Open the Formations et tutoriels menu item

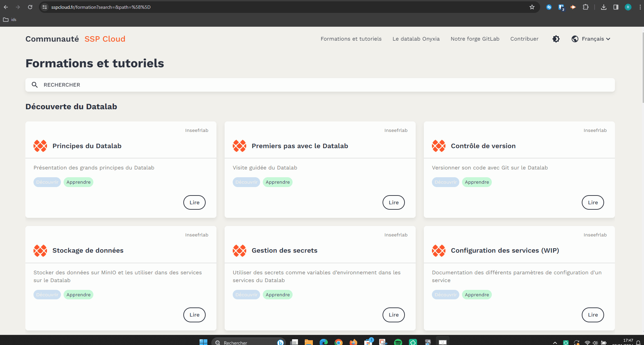pos(351,39)
